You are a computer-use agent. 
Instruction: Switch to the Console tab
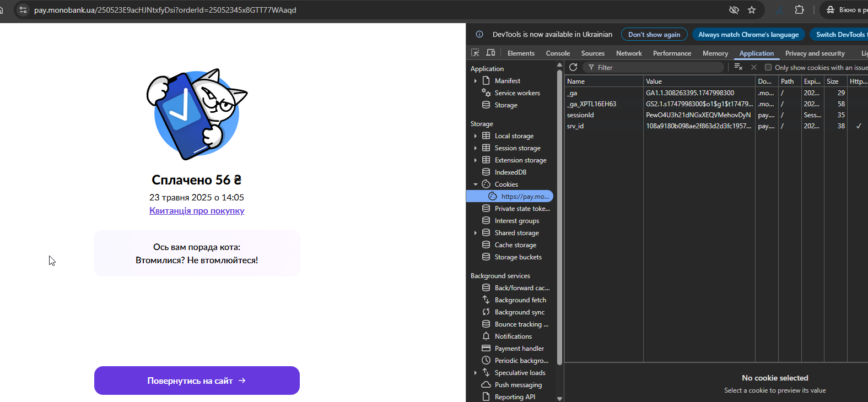pos(558,53)
